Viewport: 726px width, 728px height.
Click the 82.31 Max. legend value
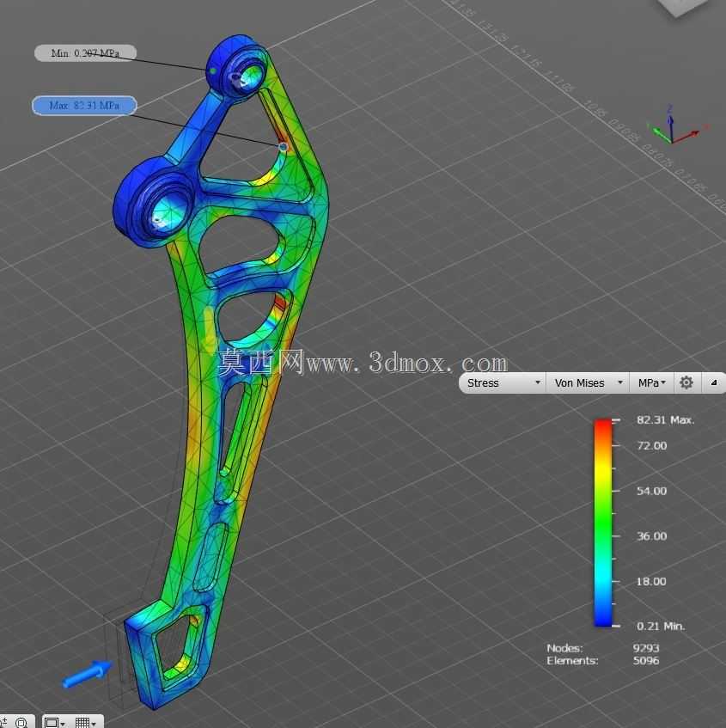click(665, 420)
